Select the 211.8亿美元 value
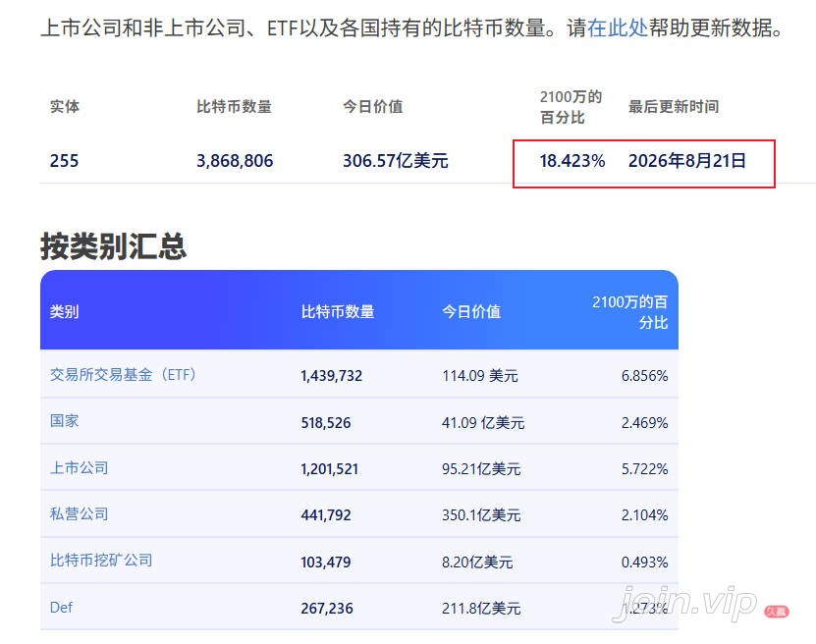This screenshot has height=644, width=816. pos(481,608)
